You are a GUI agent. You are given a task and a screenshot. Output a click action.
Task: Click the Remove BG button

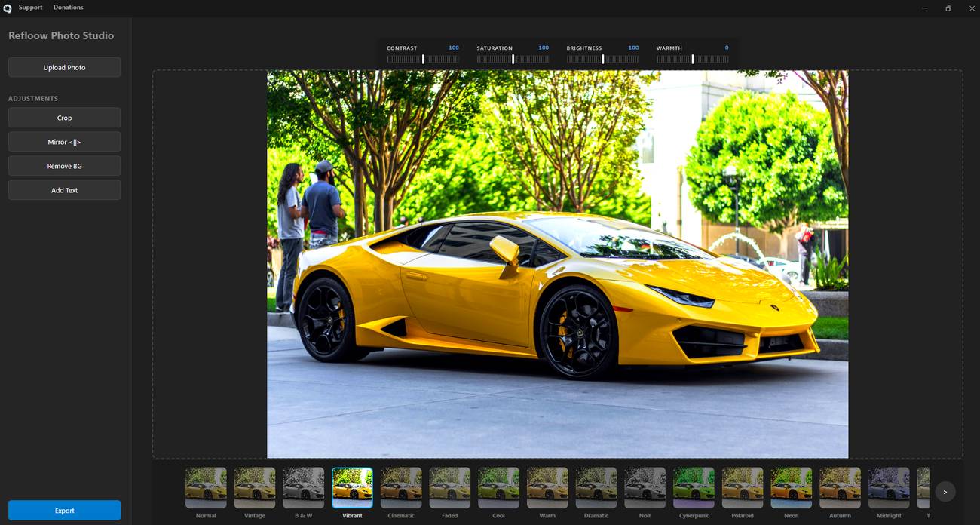(64, 166)
